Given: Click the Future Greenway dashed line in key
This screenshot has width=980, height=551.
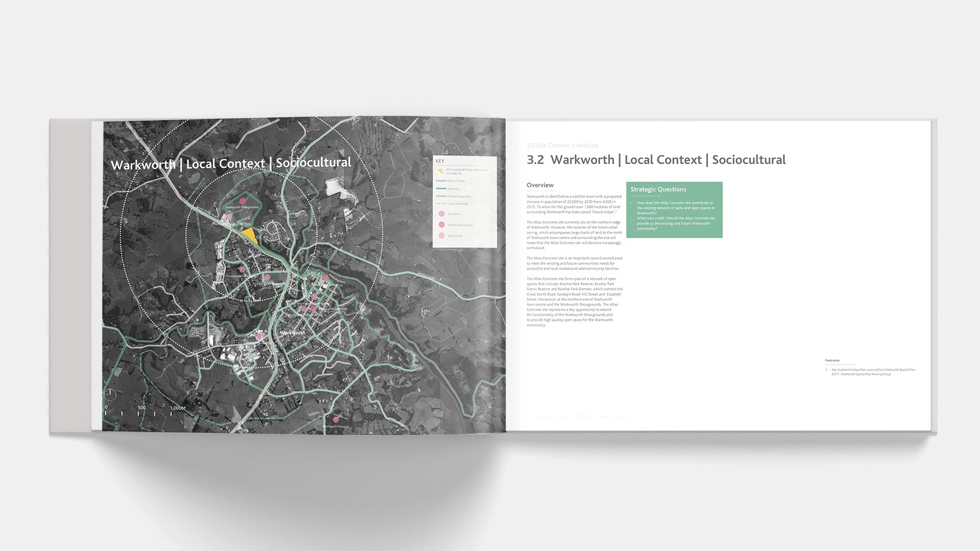Looking at the screenshot, I should pos(440,204).
